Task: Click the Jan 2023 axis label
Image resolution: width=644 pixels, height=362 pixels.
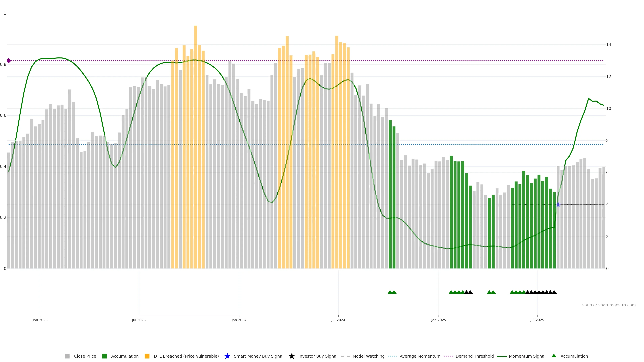Action: [40, 320]
